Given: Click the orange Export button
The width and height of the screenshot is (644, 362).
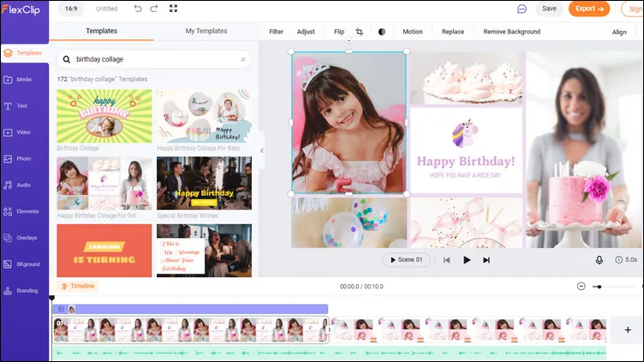Looking at the screenshot, I should (589, 9).
